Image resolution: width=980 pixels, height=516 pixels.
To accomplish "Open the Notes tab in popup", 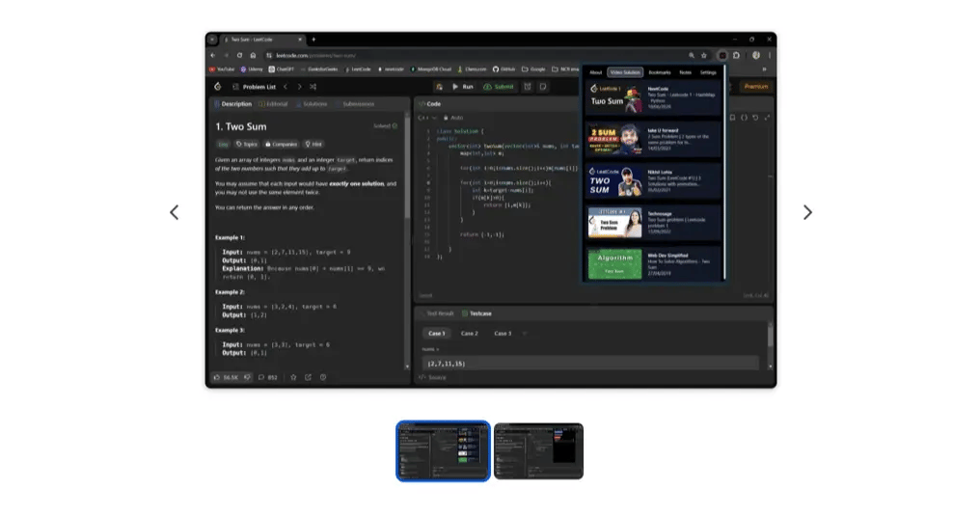I will coord(686,72).
